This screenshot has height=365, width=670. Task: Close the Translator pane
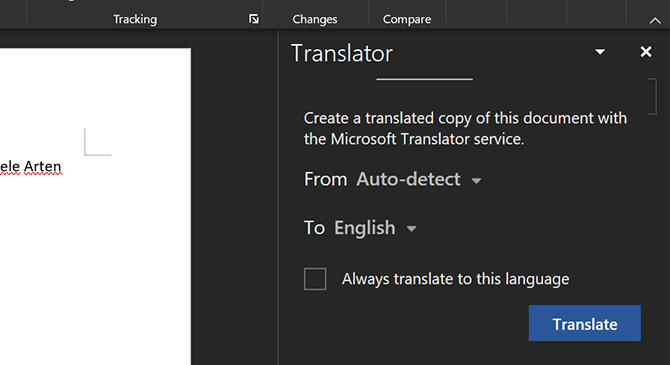[646, 52]
